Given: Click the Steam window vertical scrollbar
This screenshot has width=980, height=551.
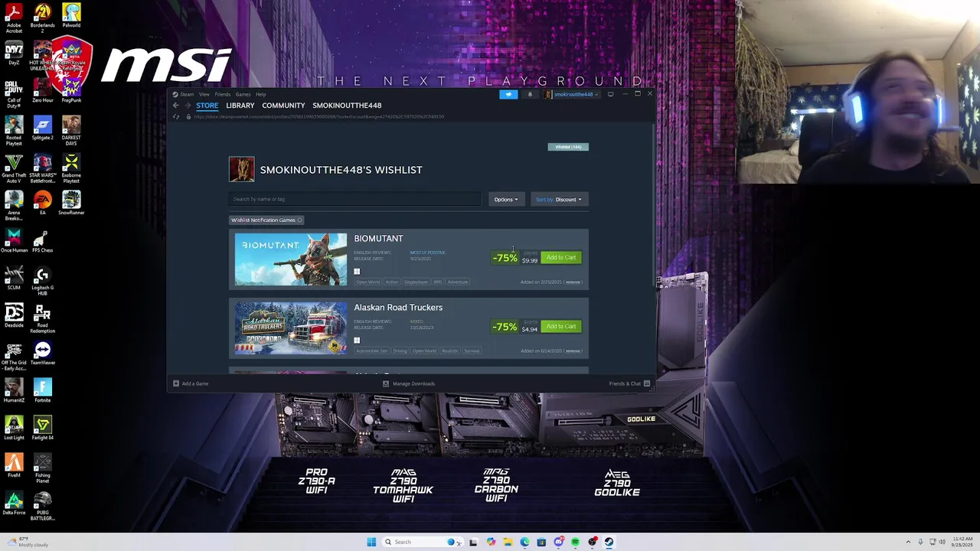Looking at the screenshot, I should 654,205.
